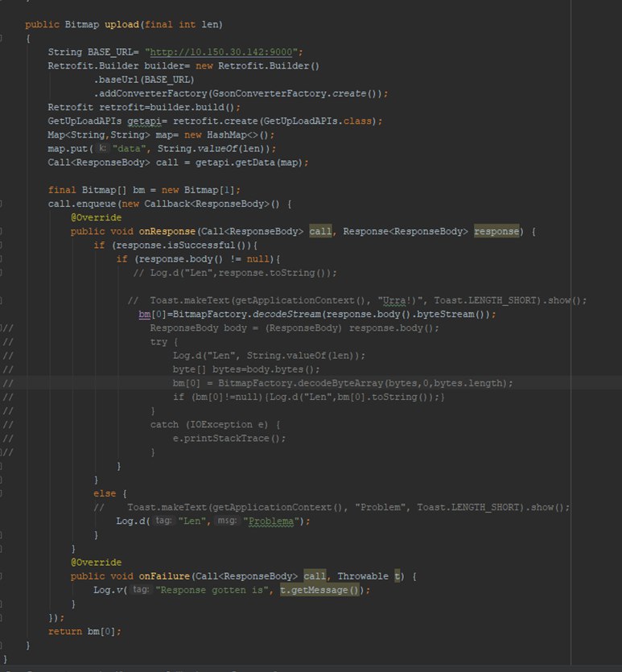Screen dimensions: 622x672
Task: Click the commented 'byte[] bytes=body.bytes();' line
Action: point(246,369)
